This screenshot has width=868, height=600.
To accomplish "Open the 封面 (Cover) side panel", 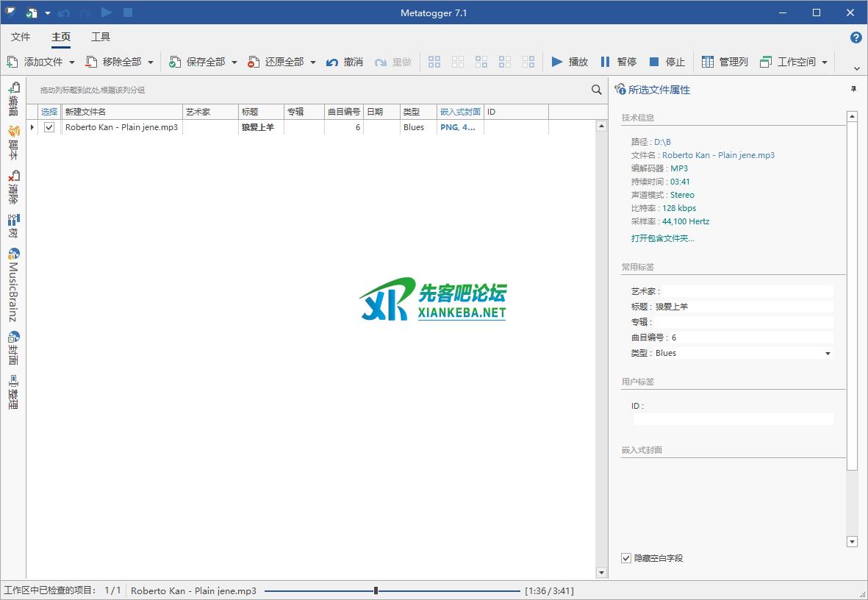I will (x=13, y=348).
